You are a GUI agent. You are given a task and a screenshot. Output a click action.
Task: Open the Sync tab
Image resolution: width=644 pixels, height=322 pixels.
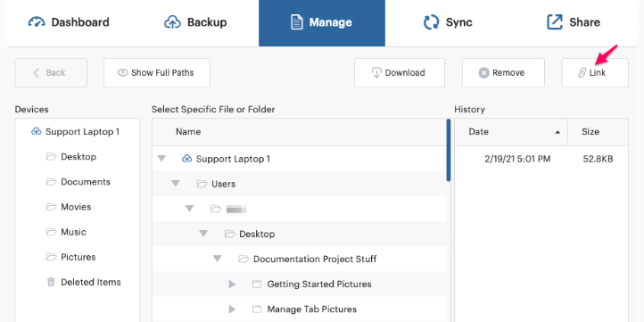448,22
